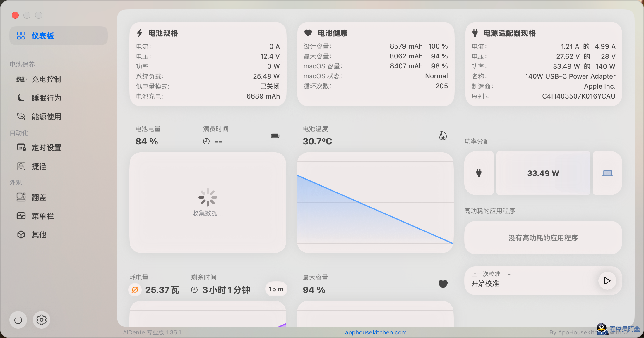The height and width of the screenshot is (338, 644).
Task: Click the laptop icon in power distribution
Action: click(607, 173)
